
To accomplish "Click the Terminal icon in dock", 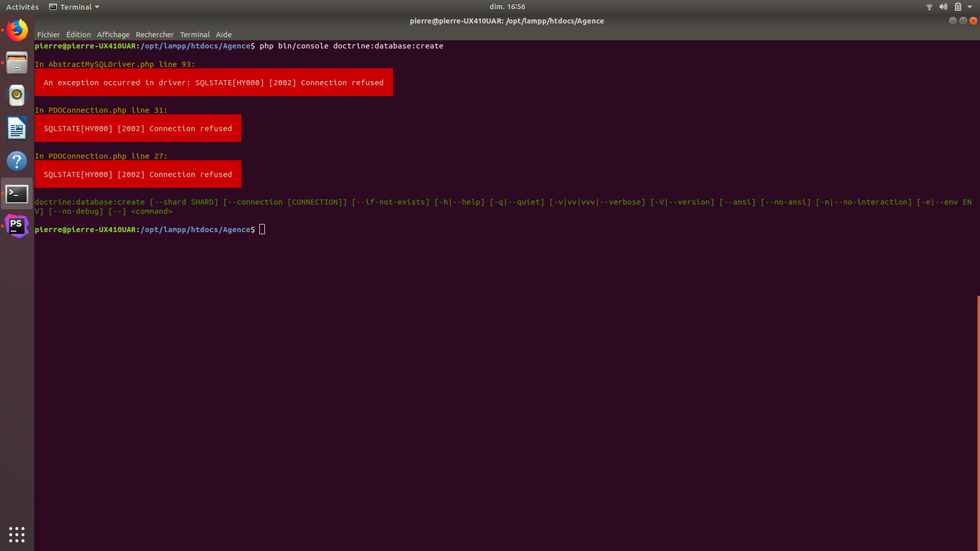I will point(17,194).
